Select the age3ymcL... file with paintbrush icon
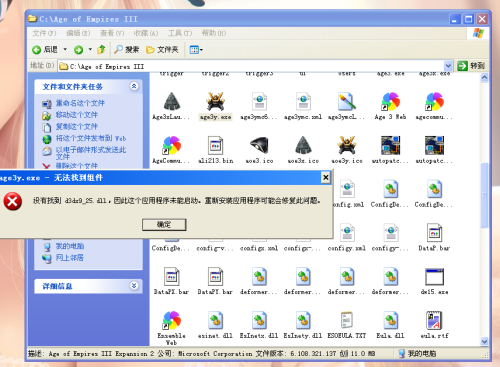This screenshot has height=367, width=500. pos(347,106)
